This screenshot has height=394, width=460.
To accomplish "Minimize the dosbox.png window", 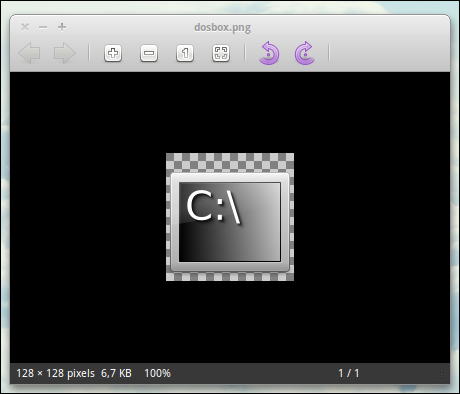I will point(43,27).
